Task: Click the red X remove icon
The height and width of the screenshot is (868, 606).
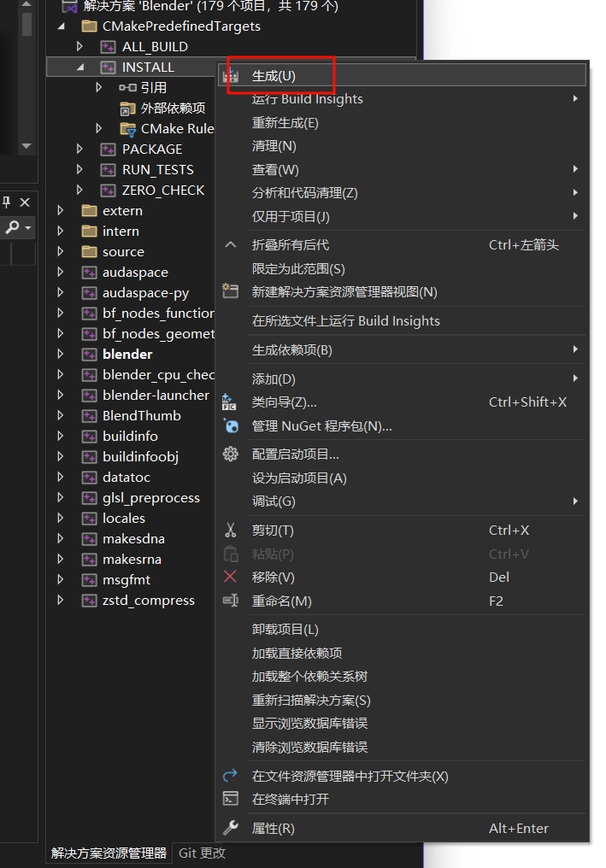Action: point(230,577)
